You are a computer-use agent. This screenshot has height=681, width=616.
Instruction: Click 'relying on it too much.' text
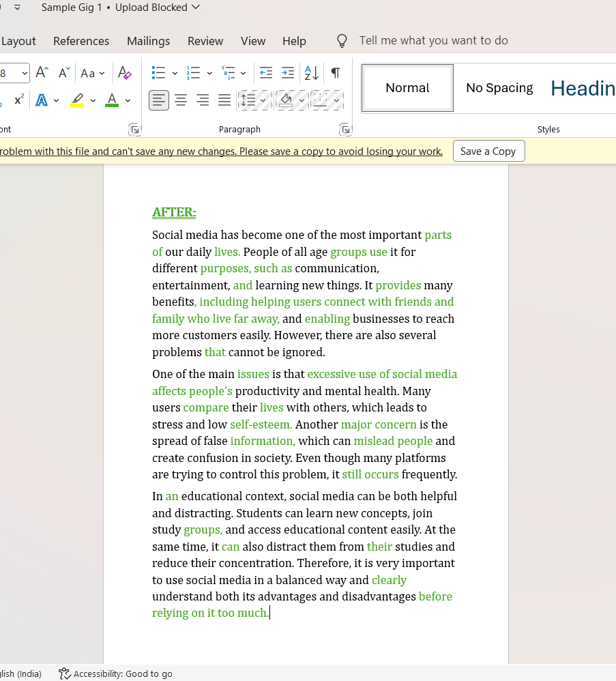pyautogui.click(x=211, y=613)
